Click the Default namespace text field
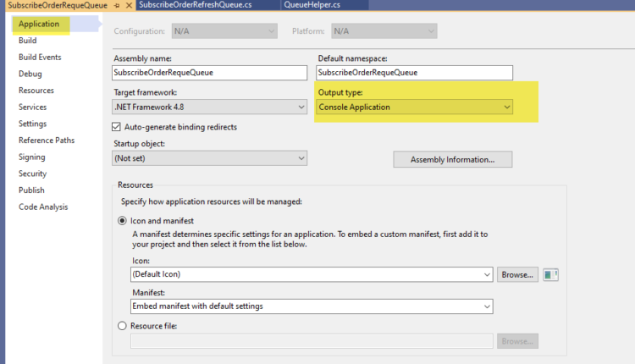The image size is (635, 364). click(414, 73)
